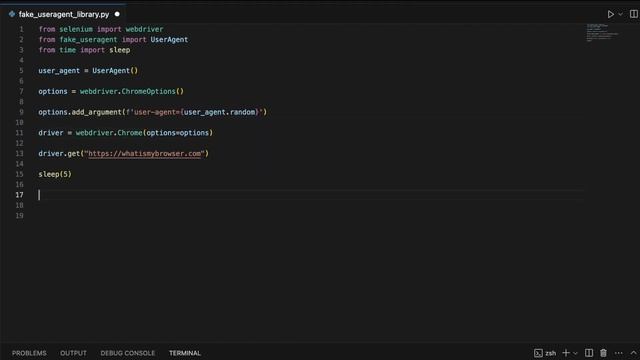
Task: Click line number 1 in gutter
Action: click(21, 29)
